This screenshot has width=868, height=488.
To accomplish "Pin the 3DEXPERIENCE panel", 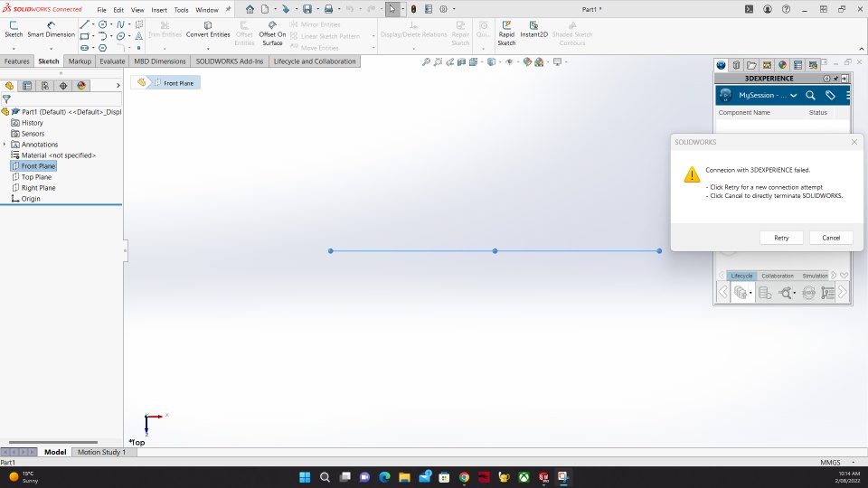I will (835, 79).
